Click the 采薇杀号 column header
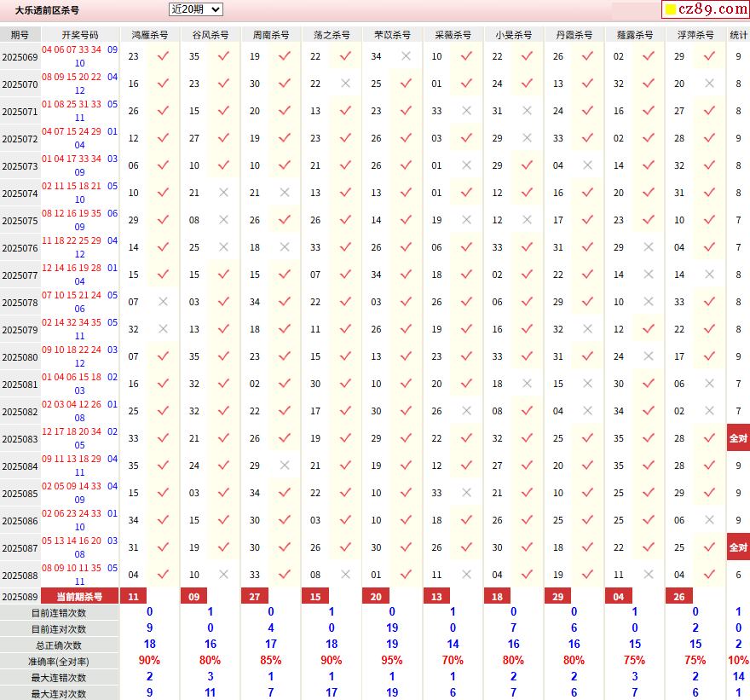The width and height of the screenshot is (750, 700). pyautogui.click(x=453, y=35)
